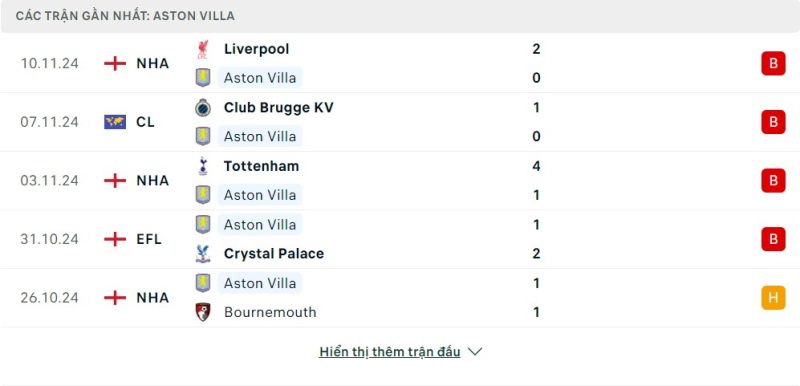Click the Tottenham cockerel crest icon
The height and width of the screenshot is (386, 800).
point(203,166)
